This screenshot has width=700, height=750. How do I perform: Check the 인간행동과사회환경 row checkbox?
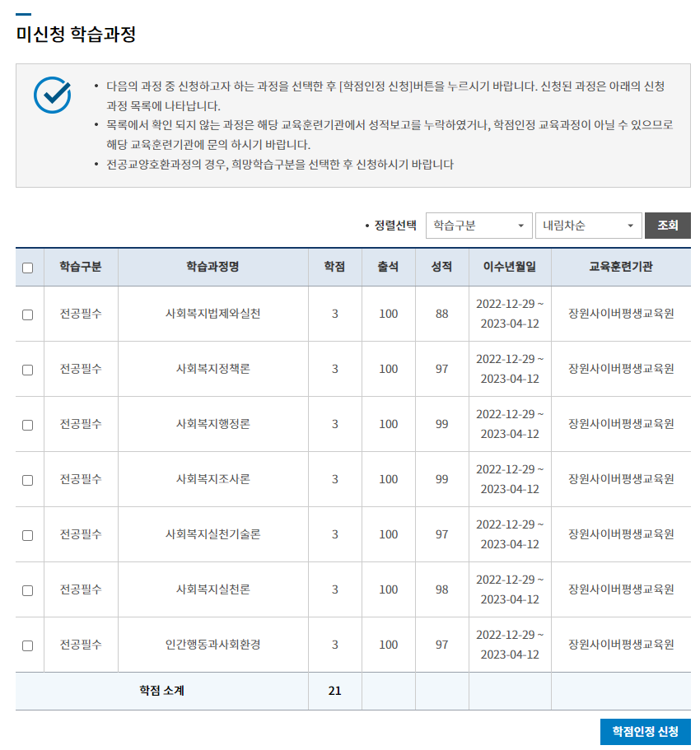28,645
